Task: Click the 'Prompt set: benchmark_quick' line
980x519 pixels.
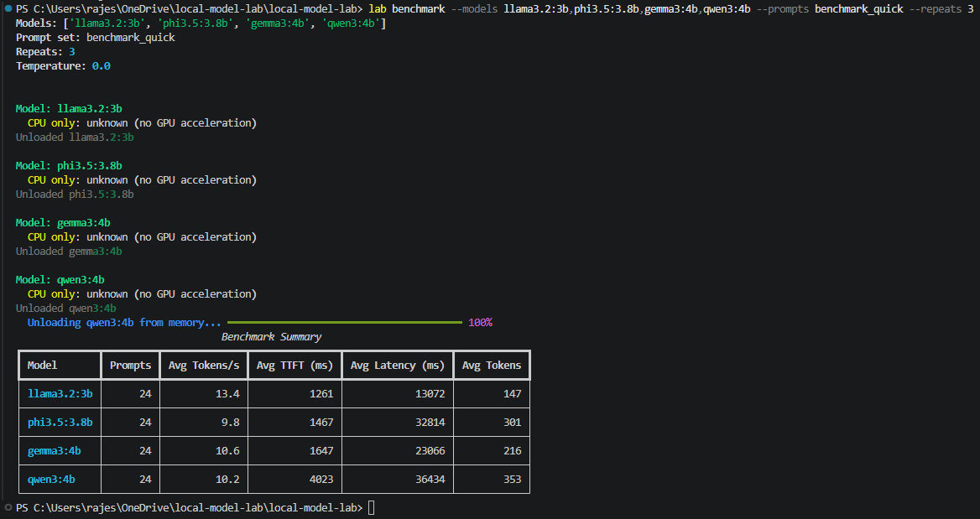Action: click(95, 38)
